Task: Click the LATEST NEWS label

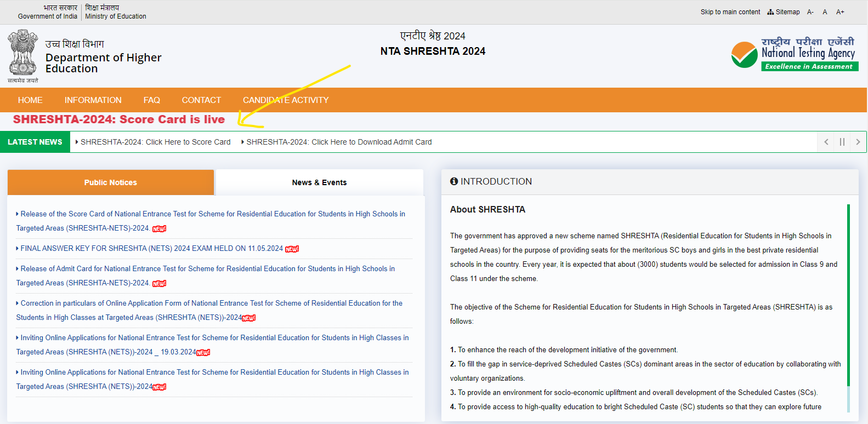Action: [x=35, y=142]
